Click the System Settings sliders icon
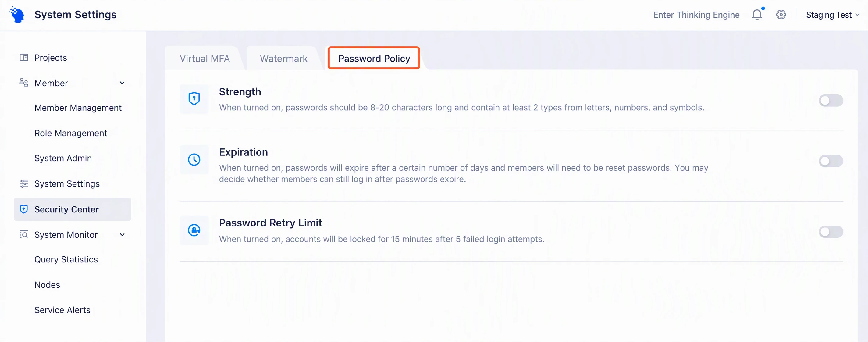868x342 pixels. tap(23, 183)
